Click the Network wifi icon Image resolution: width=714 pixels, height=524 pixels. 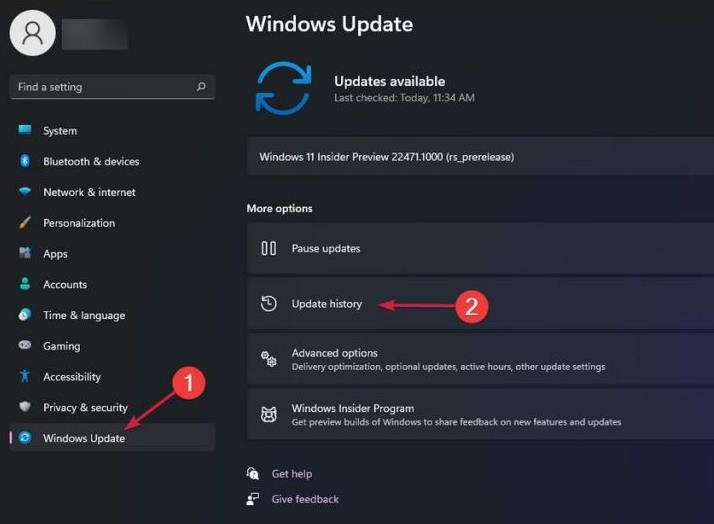tap(25, 192)
